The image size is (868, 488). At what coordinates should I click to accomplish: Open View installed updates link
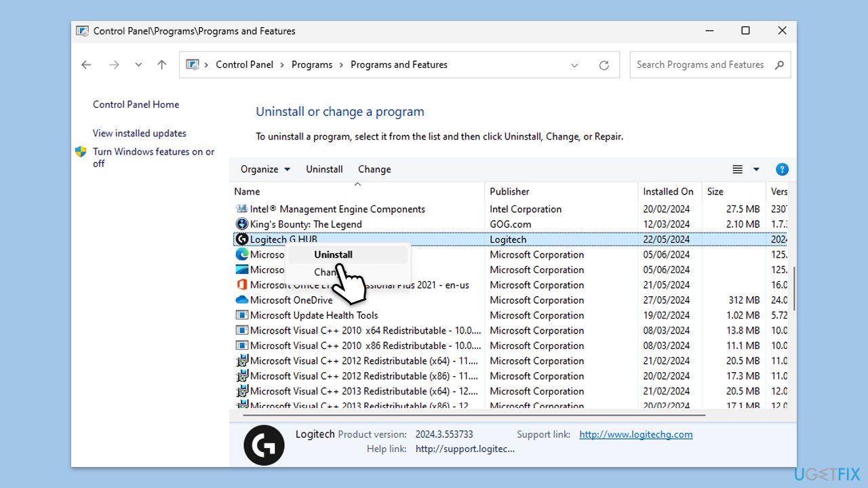click(140, 134)
